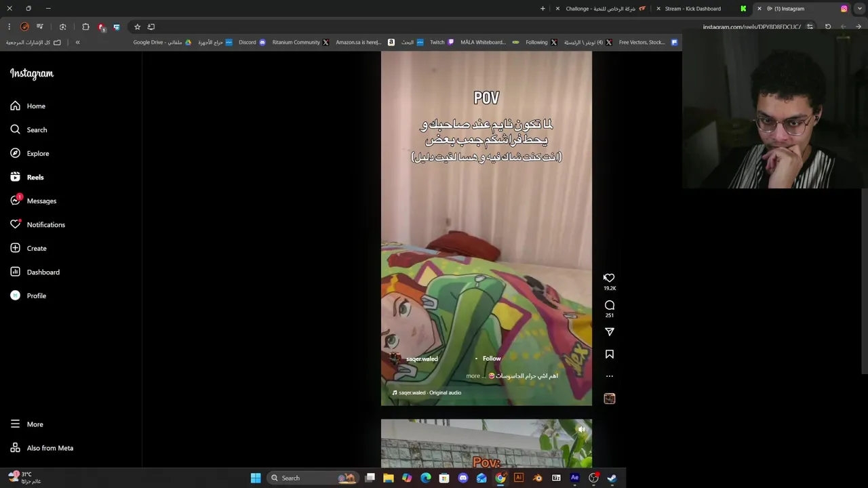Open Free Vectors, Stock bookmark
The width and height of the screenshot is (868, 488).
point(648,42)
